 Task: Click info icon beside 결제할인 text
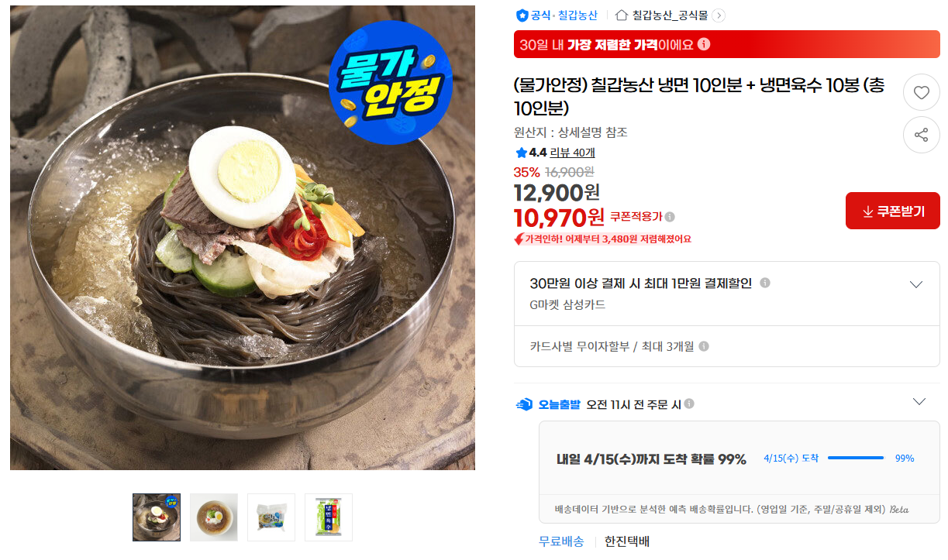coord(765,283)
